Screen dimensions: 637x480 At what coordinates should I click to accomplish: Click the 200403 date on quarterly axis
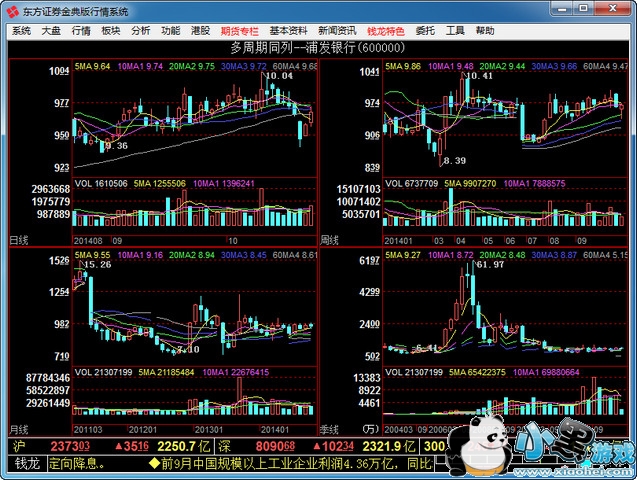[x=399, y=430]
